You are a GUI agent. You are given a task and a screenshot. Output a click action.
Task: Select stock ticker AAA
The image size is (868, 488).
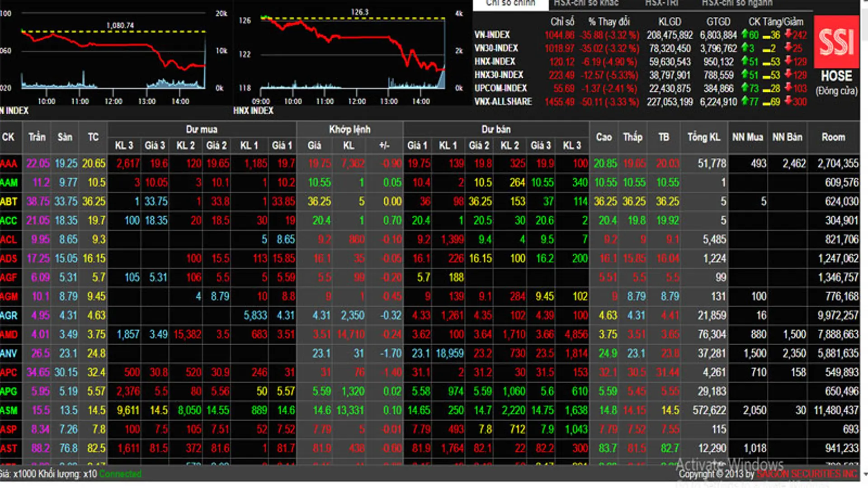(x=9, y=164)
